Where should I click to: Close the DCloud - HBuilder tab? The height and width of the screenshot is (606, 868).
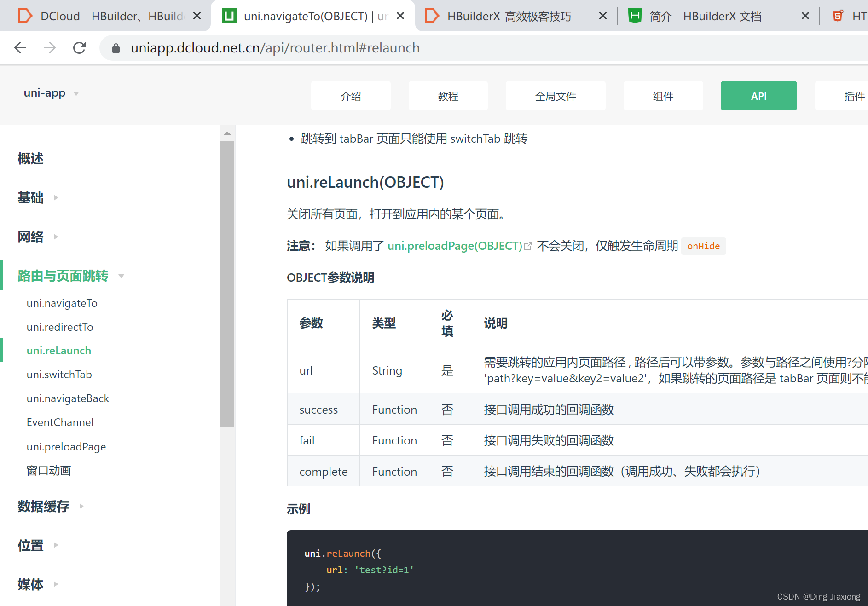(x=197, y=16)
